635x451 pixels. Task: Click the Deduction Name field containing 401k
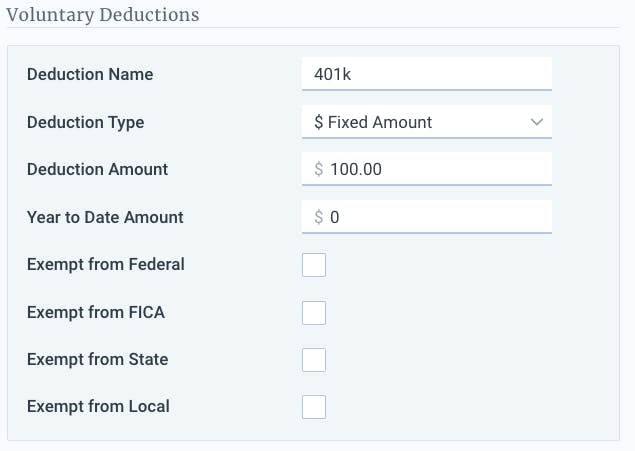[x=425, y=74]
